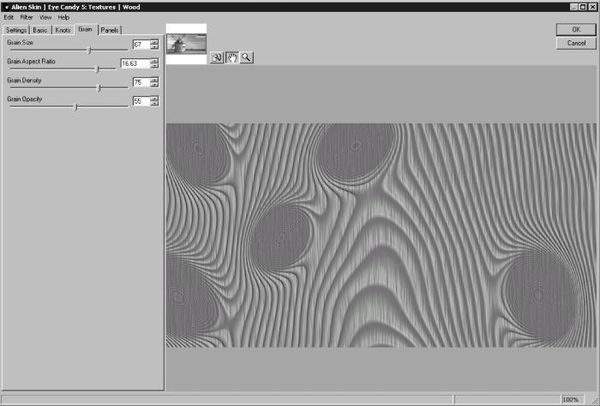Switch to the Basic tab
This screenshot has width=600, height=406.
coord(40,30)
